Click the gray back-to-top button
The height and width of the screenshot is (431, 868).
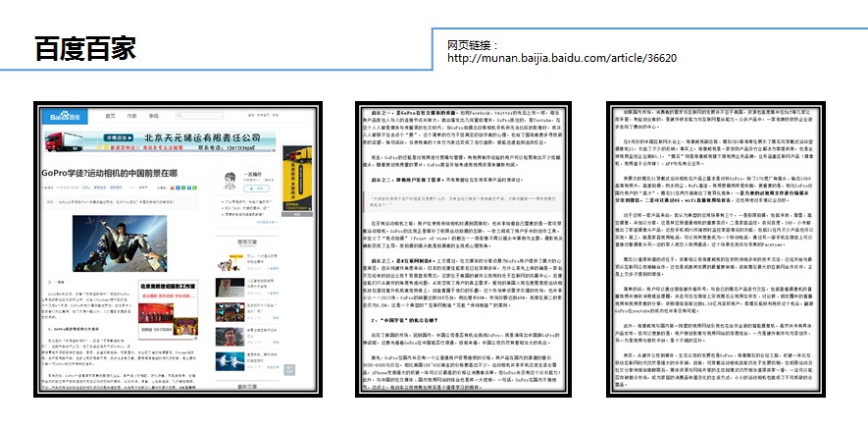coord(289,370)
